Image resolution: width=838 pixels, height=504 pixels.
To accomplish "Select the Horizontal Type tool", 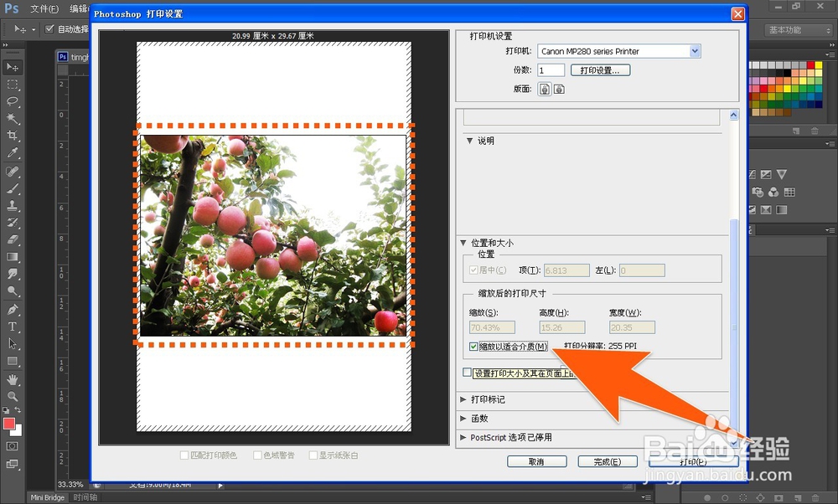I will click(x=13, y=327).
